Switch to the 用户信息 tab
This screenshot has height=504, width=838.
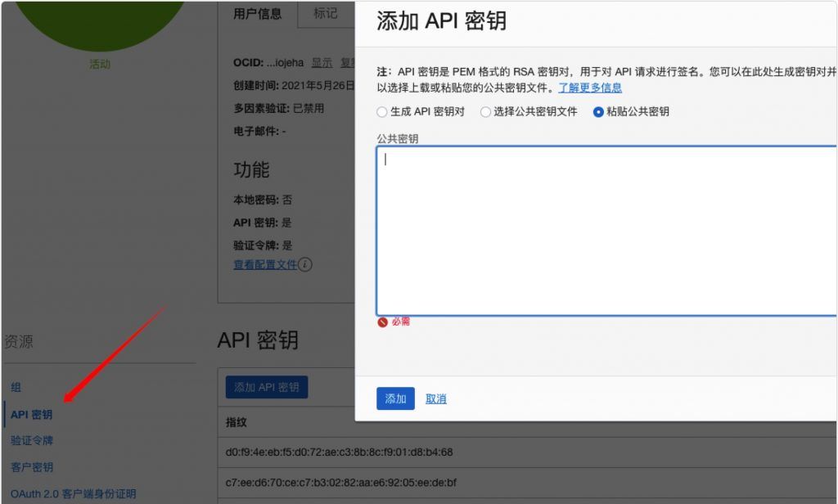258,13
